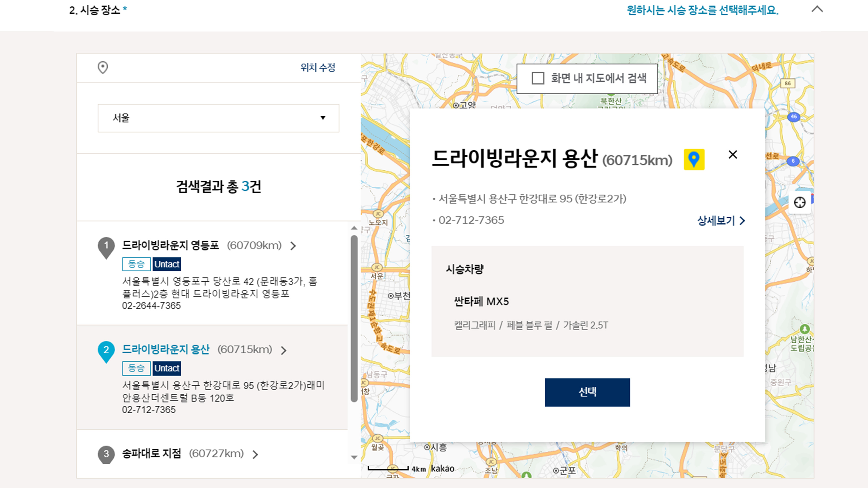This screenshot has height=488, width=868.
Task: Click the kakao logo on the map
Action: [x=442, y=469]
